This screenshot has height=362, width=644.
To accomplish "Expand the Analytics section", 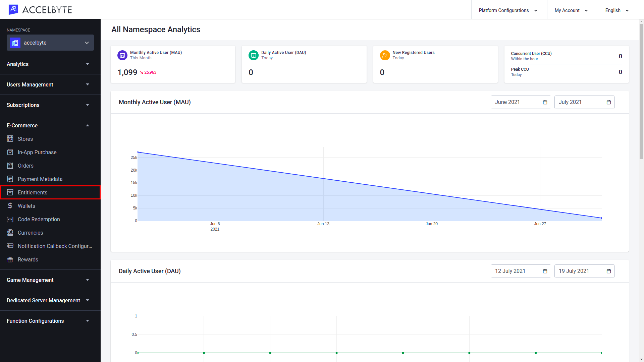I will (50, 64).
